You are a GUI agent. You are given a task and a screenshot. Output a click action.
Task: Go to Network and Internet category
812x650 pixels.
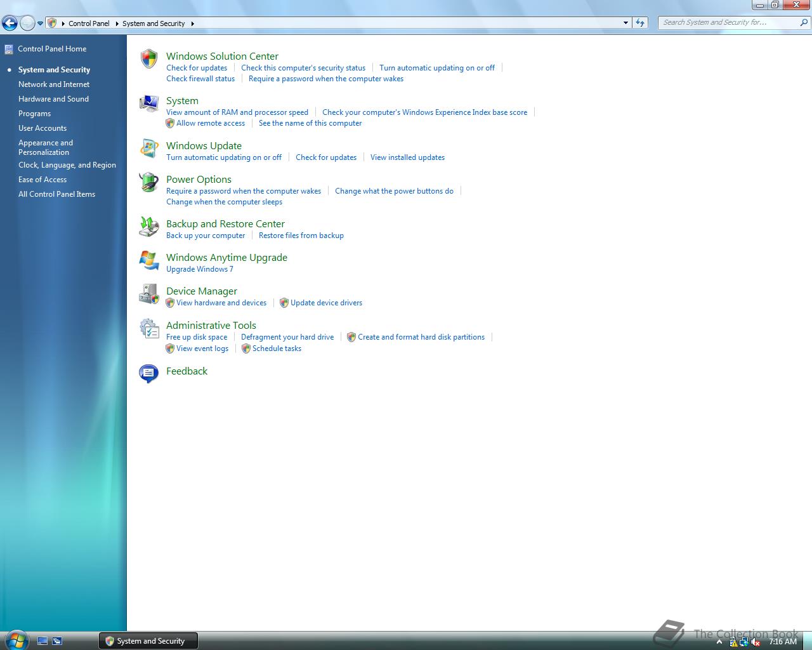54,84
